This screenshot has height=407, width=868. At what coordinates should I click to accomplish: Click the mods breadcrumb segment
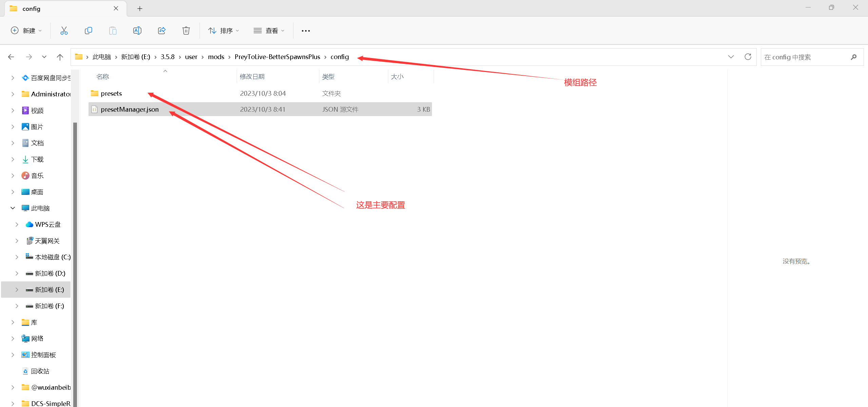(216, 57)
